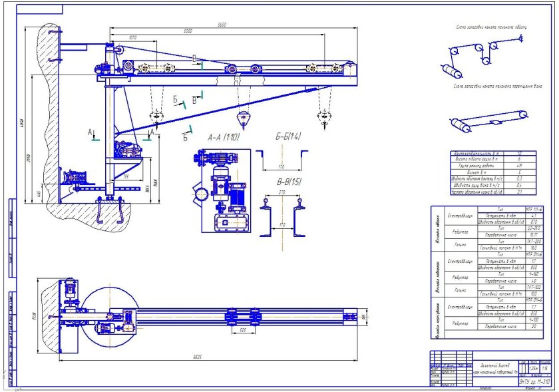Viewport: 559px width, 392px height.
Task: Select the middle hook block
Action: point(246,118)
